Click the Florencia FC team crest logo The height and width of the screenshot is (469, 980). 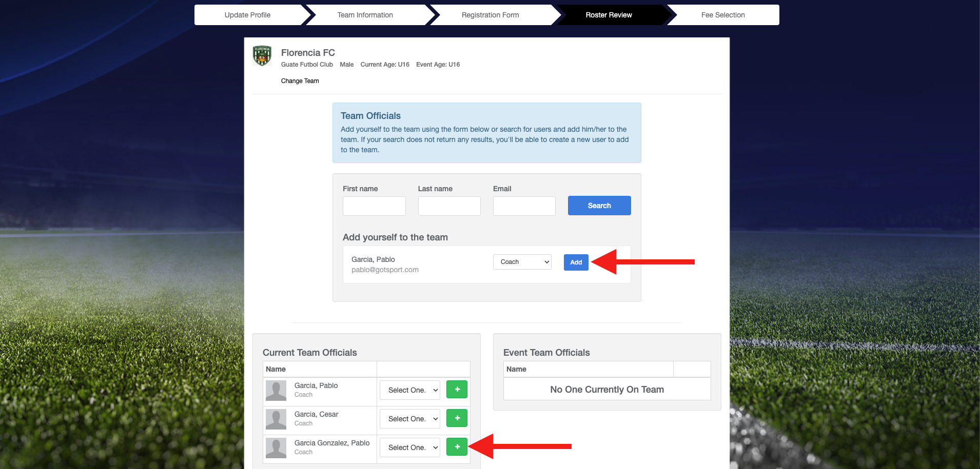[262, 56]
